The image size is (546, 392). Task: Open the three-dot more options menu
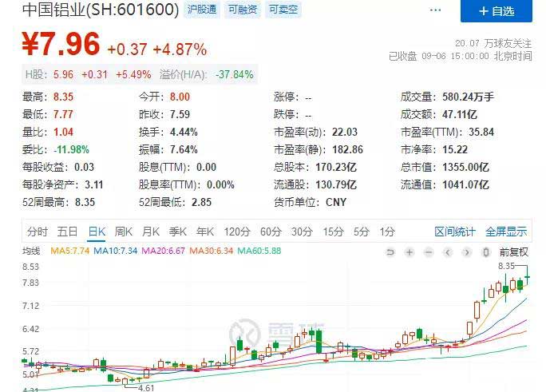click(x=435, y=10)
